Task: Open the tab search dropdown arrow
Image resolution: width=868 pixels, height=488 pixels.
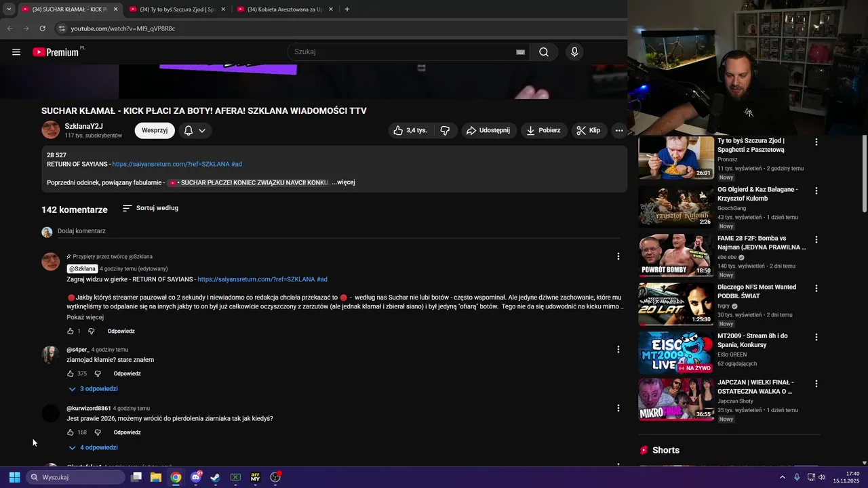Action: point(9,9)
